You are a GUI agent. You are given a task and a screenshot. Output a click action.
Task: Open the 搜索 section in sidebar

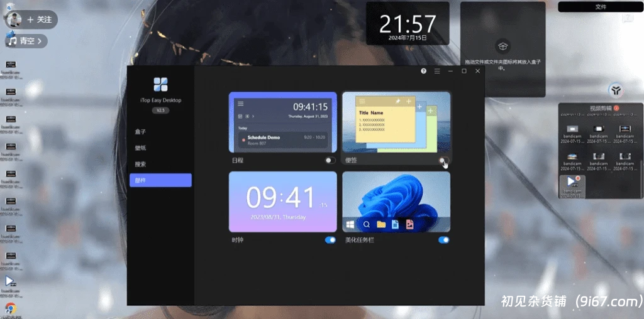[x=160, y=164]
